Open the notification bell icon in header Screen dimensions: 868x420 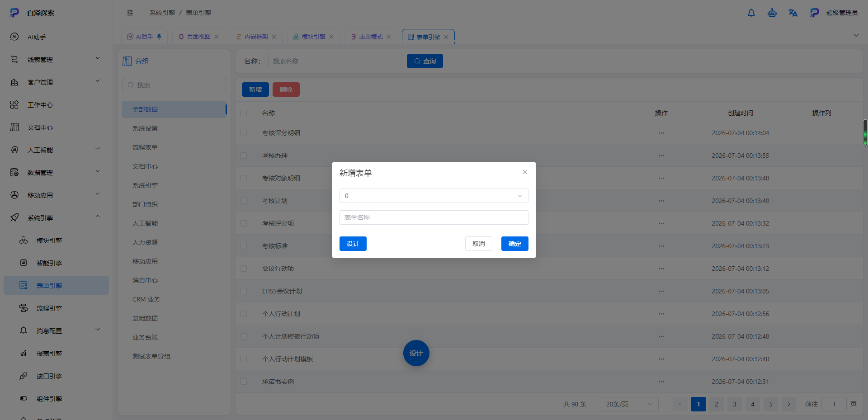pyautogui.click(x=751, y=13)
